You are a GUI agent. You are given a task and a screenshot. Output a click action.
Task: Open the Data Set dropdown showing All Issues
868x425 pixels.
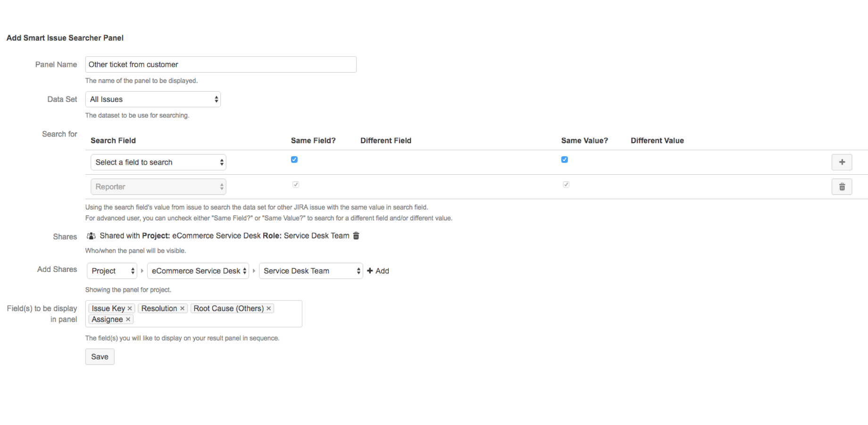153,99
